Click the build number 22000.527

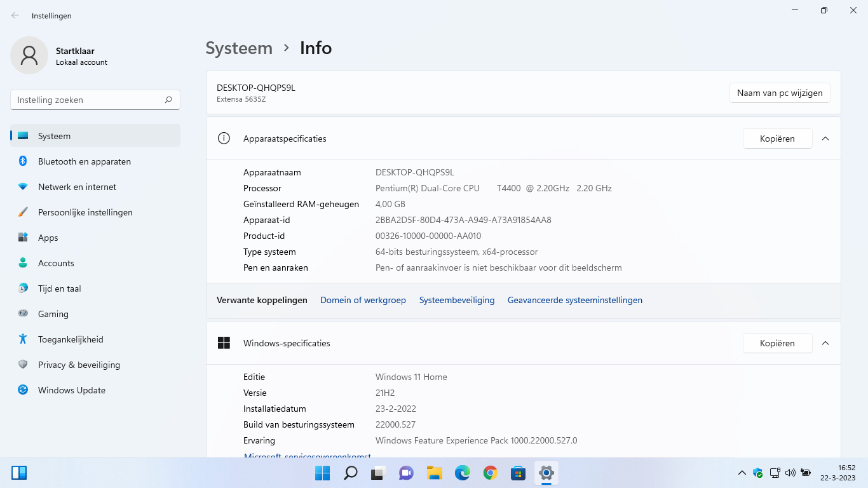tap(395, 424)
